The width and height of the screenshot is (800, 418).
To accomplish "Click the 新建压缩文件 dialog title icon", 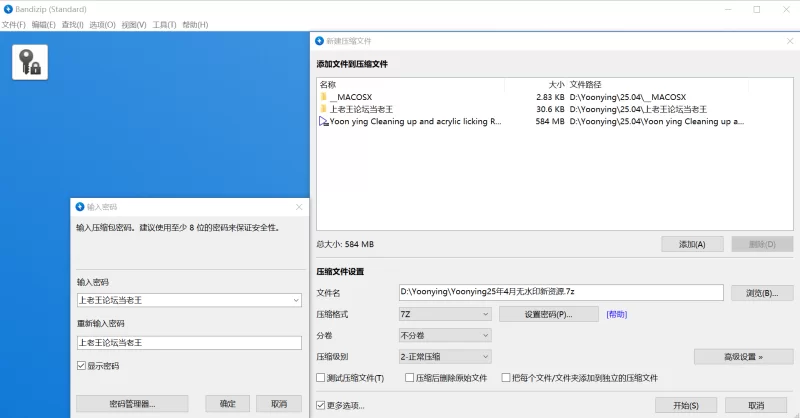I will click(x=320, y=41).
